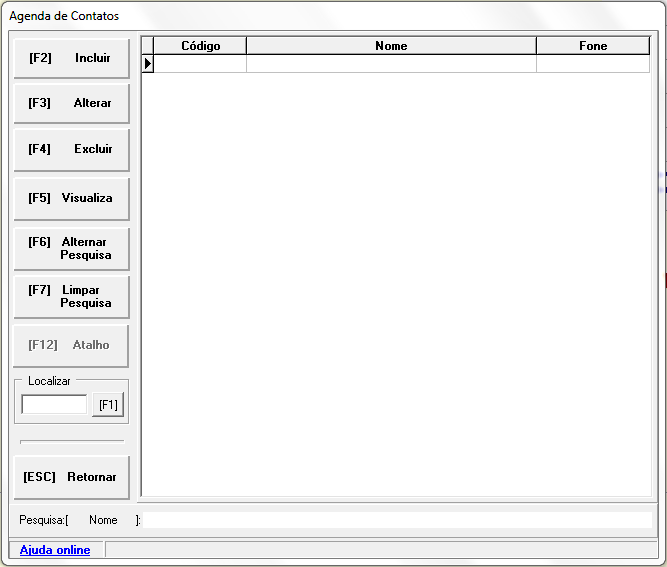The image size is (667, 567).
Task: Click the [F12] Atalho button
Action: 71,345
